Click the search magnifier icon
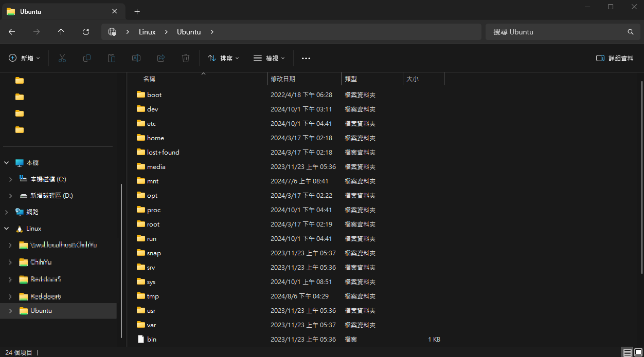The height and width of the screenshot is (357, 644). (630, 32)
